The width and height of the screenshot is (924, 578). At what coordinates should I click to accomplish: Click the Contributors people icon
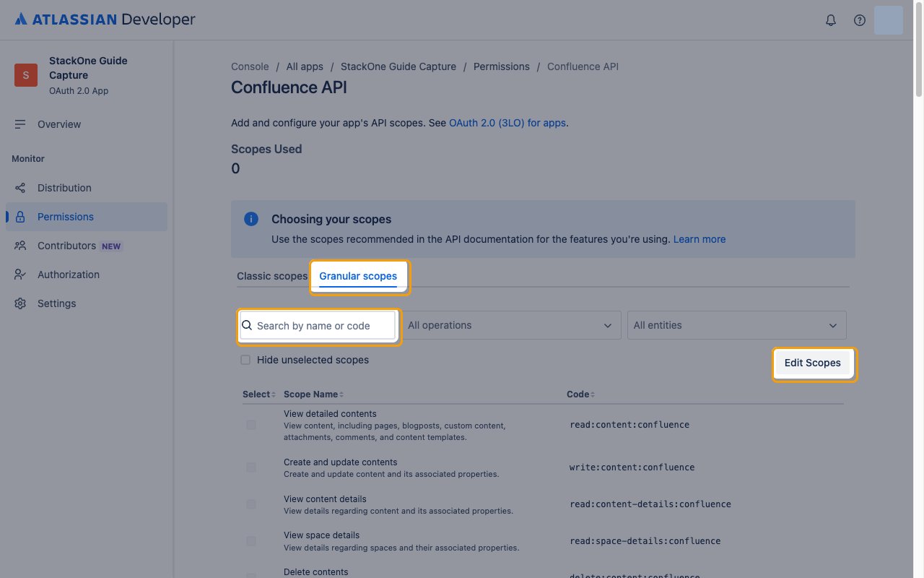(20, 246)
